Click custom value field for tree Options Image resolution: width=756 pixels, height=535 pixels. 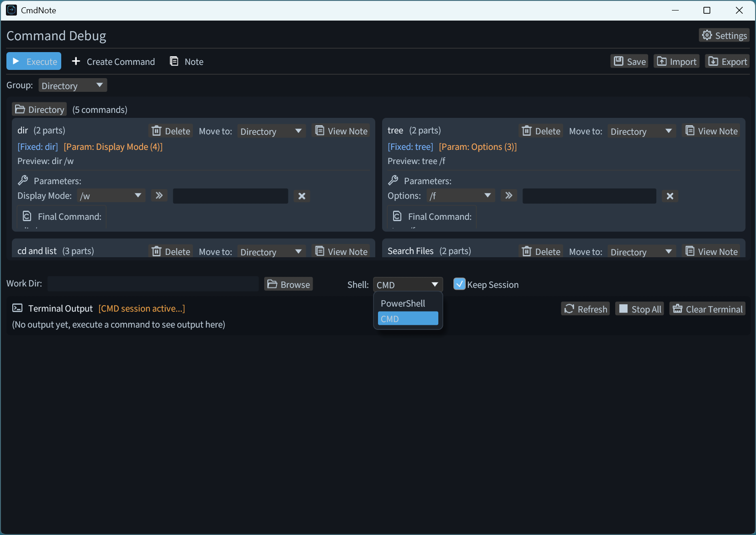point(589,196)
